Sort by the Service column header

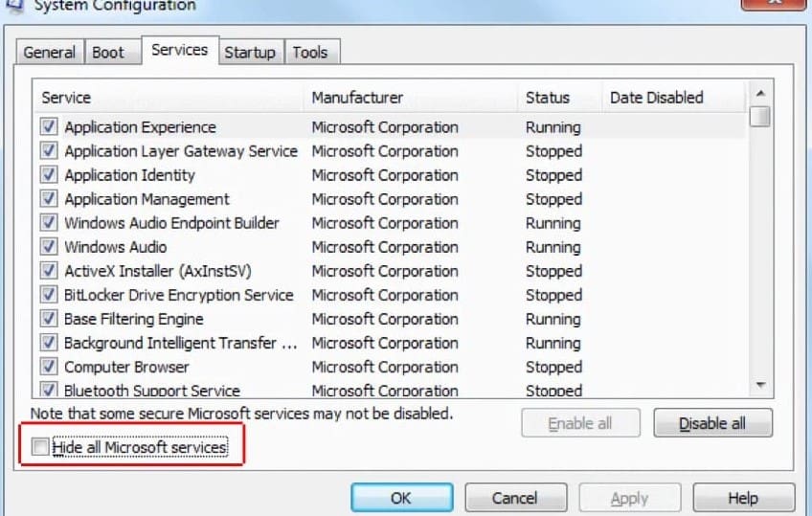169,98
